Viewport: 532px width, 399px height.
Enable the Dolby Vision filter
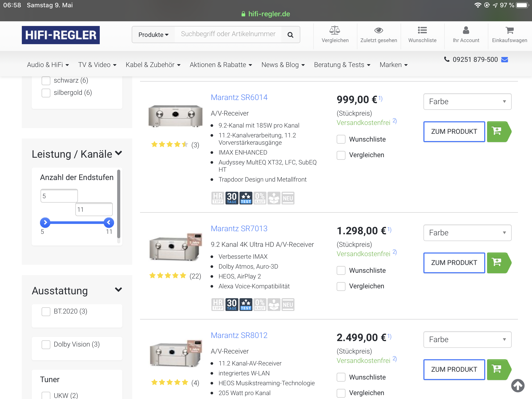(x=46, y=344)
